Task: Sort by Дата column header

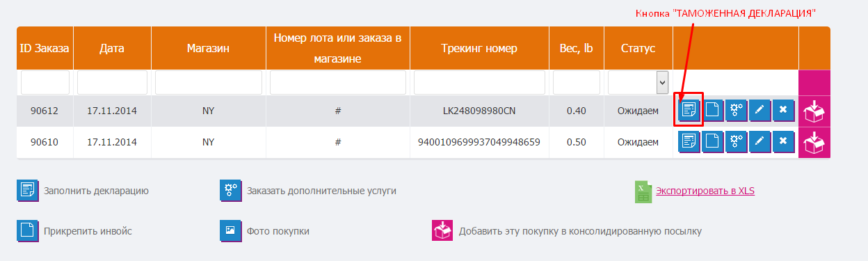Action: [x=112, y=49]
